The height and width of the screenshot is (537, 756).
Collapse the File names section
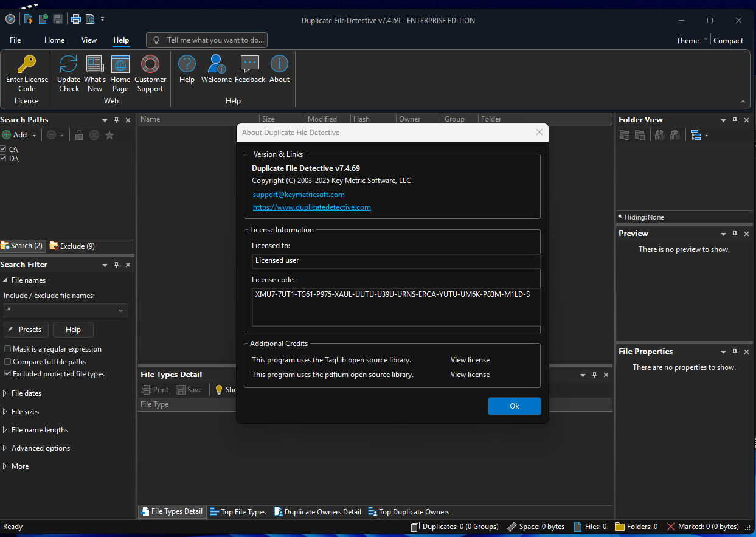(5, 280)
